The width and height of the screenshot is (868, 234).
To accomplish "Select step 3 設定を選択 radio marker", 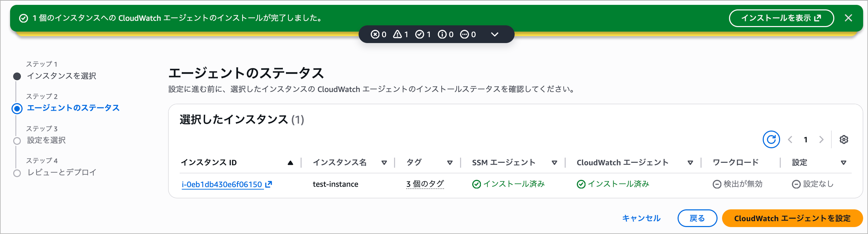I will click(17, 141).
